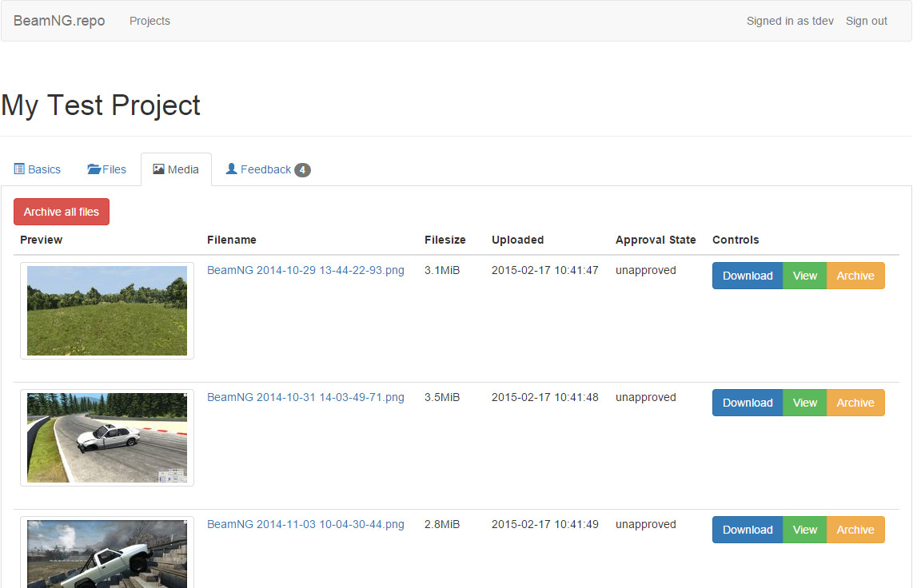Click unapproved state for 13-44-22-93.png
Screen dimensions: 913x588
[646, 271]
